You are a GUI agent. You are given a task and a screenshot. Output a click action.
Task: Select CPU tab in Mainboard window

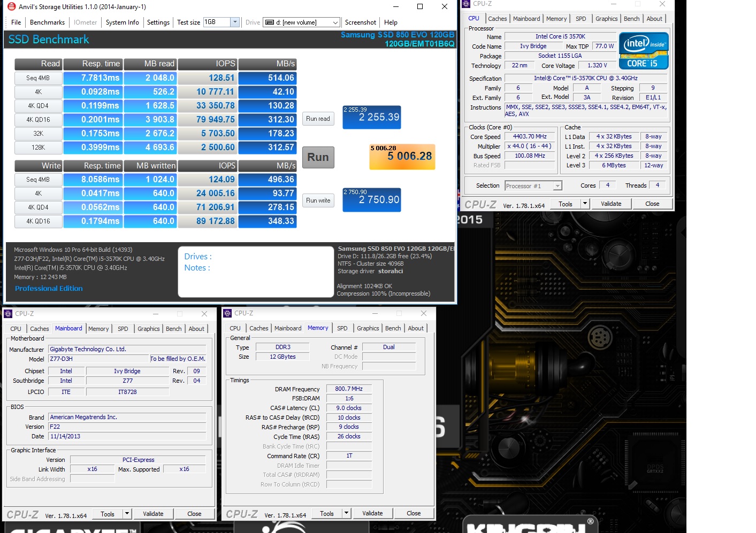pos(16,329)
